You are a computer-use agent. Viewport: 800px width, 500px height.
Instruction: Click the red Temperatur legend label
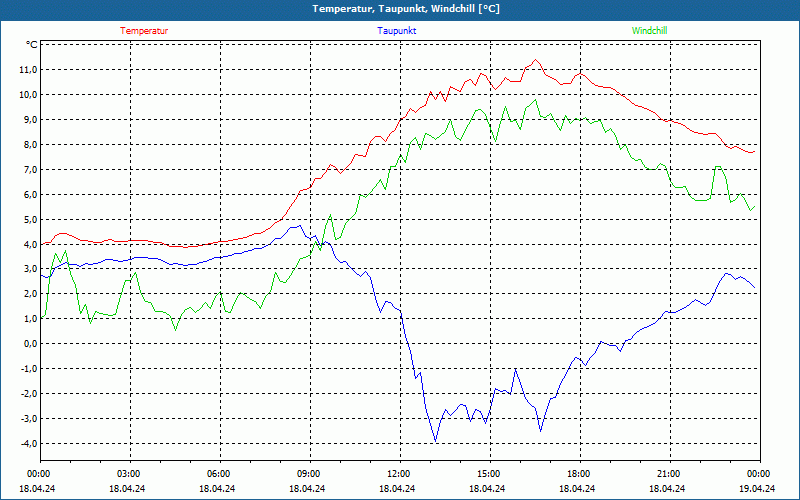[x=144, y=31]
